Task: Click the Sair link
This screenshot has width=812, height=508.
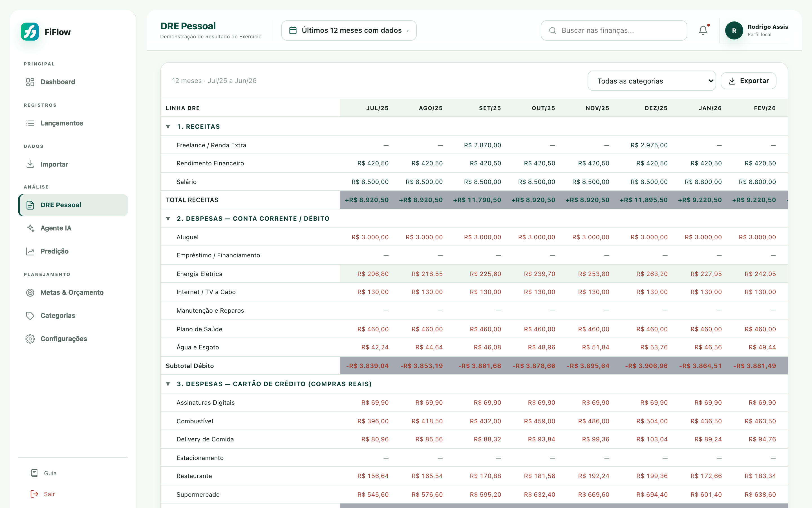Action: (x=49, y=494)
